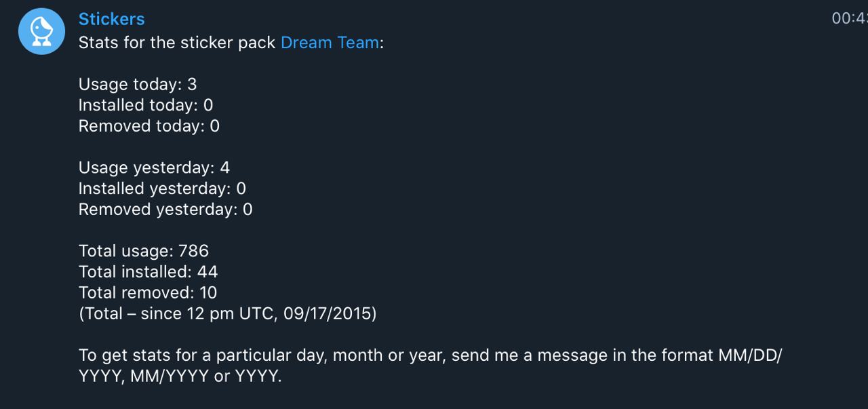Click the 'MM/YYYY' format text
Viewport: 868px width, 409px height.
(170, 376)
